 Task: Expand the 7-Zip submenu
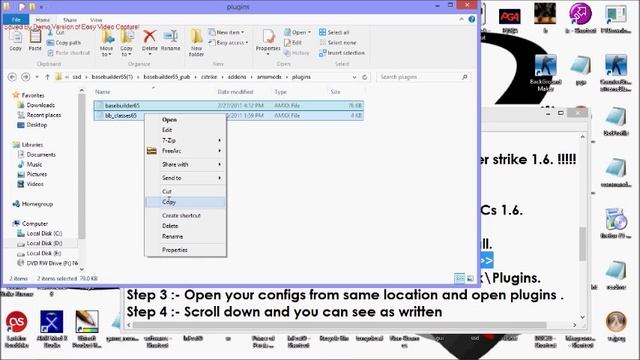point(186,140)
